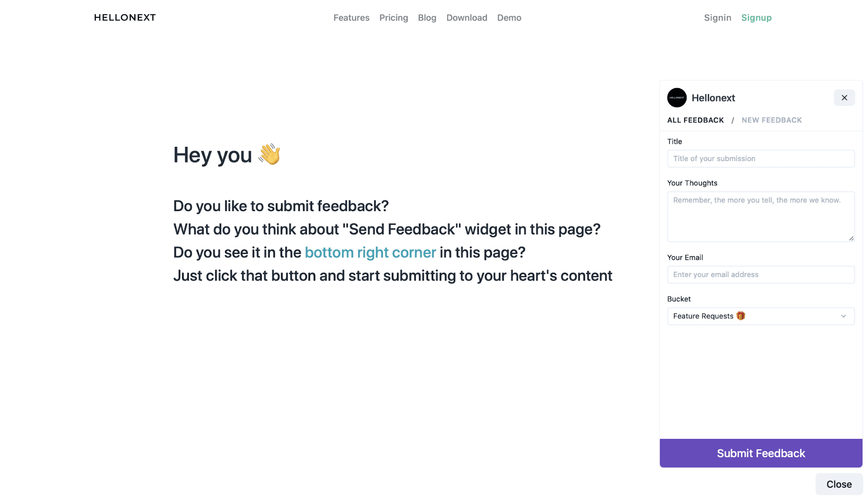Grab the Your Thoughts textarea resize handle
The height and width of the screenshot is (502, 868).
(851, 238)
